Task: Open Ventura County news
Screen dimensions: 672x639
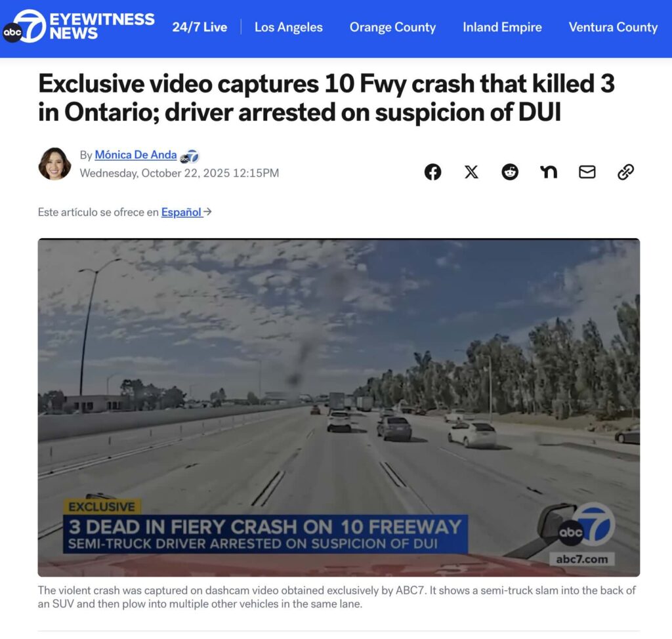Action: click(x=613, y=27)
